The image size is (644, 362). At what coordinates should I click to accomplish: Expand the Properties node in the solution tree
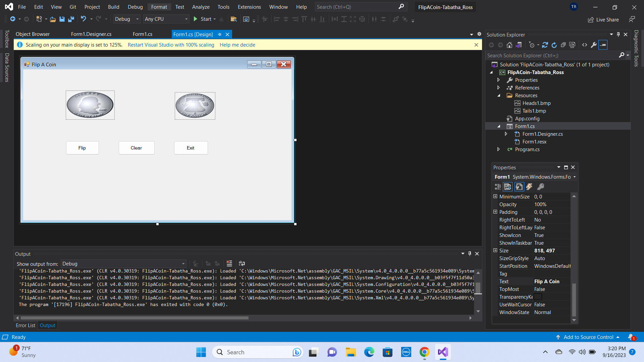coord(498,80)
